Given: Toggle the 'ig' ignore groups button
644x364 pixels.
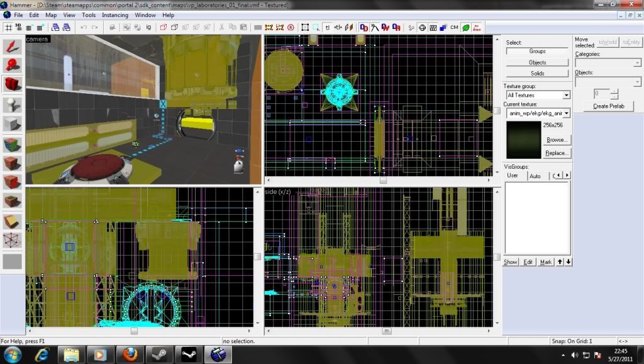Looking at the screenshot, I should 148,28.
